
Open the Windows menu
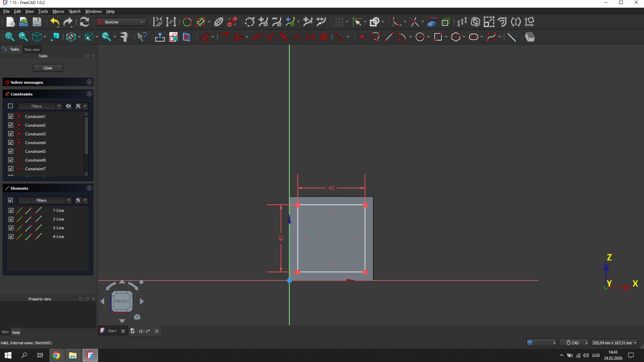click(x=93, y=11)
